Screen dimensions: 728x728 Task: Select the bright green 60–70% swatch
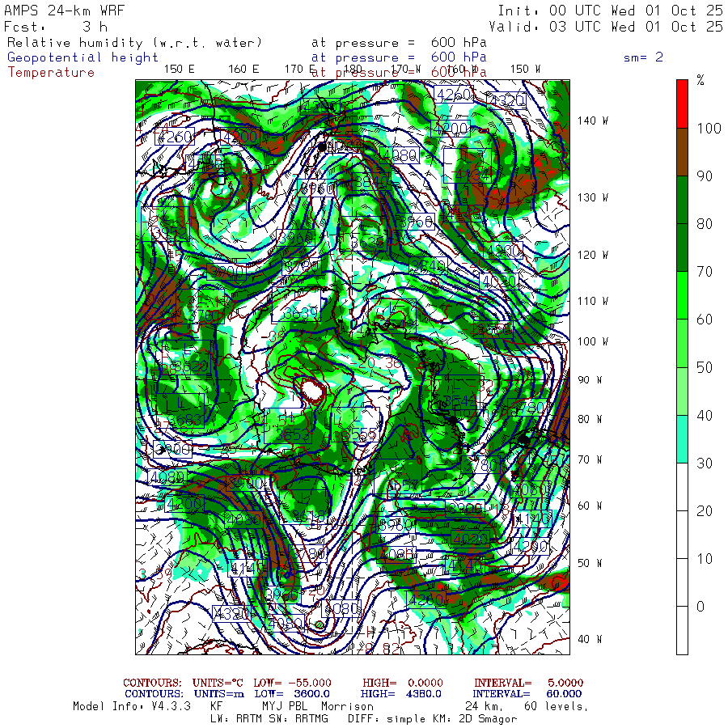[682, 295]
